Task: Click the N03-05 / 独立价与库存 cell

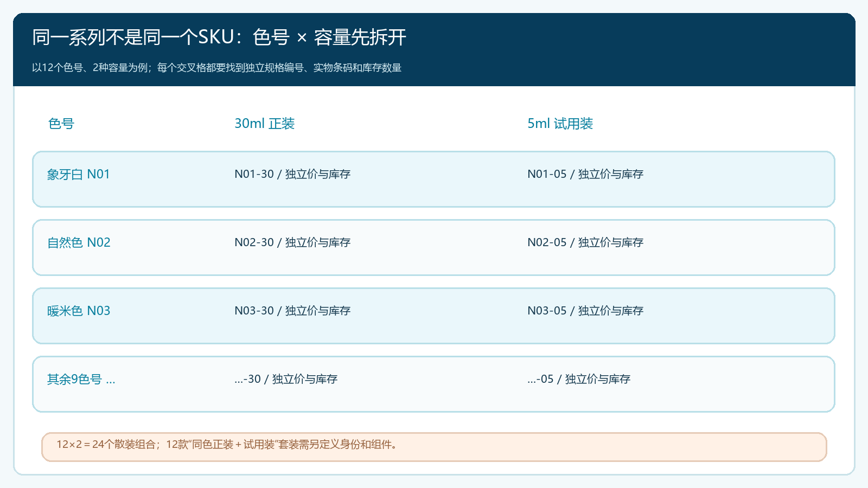Action: tap(585, 311)
